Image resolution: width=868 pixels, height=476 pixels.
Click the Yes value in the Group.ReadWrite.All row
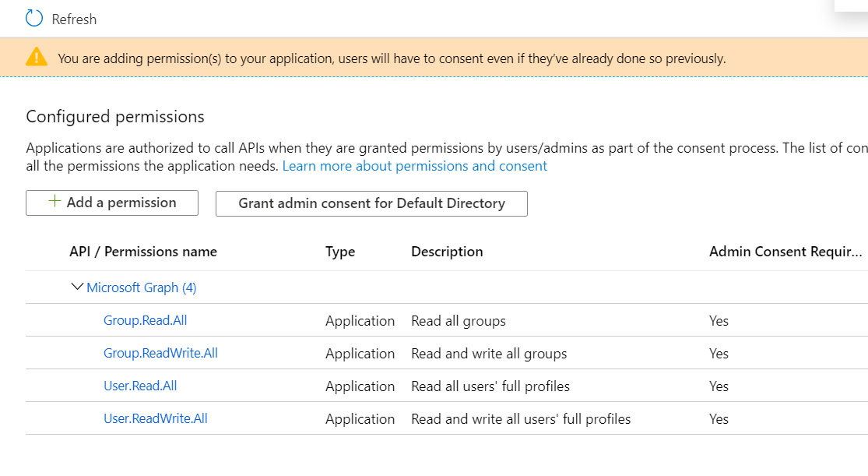(x=719, y=354)
